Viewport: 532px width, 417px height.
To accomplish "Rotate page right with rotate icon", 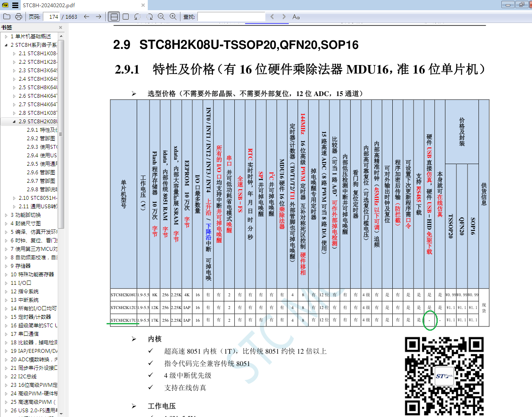I will coord(149,17).
